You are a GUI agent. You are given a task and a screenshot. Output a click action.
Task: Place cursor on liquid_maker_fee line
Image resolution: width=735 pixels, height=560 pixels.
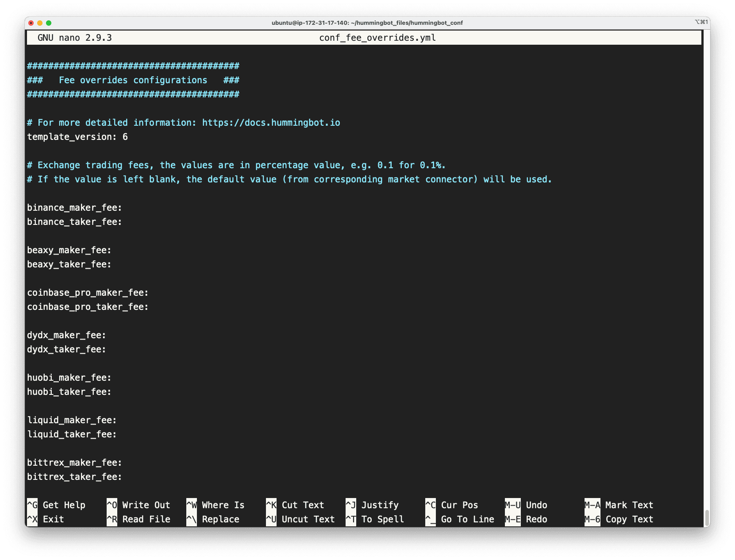[72, 420]
